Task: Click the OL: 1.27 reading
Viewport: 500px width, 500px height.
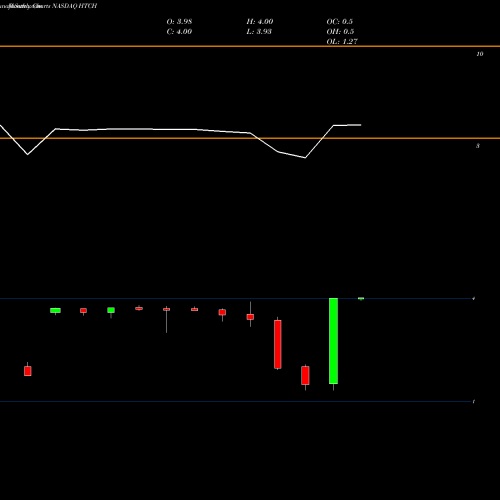Action: 342,42
